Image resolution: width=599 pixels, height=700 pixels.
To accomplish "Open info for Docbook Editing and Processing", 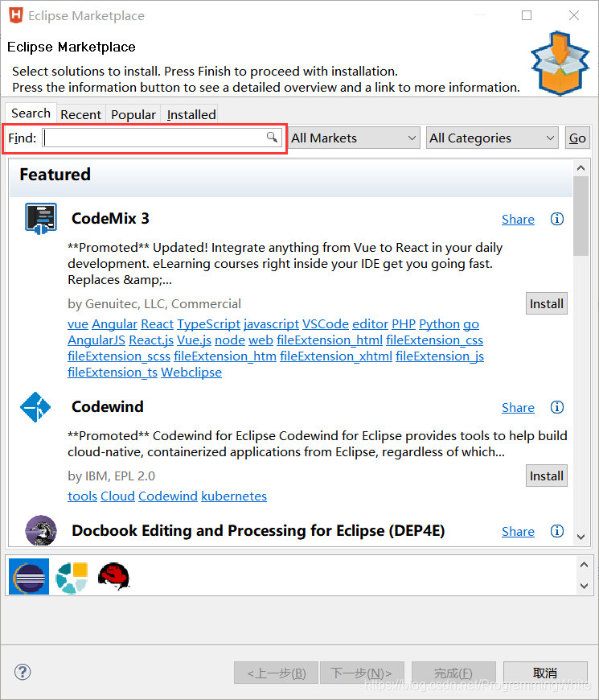I will click(x=556, y=531).
